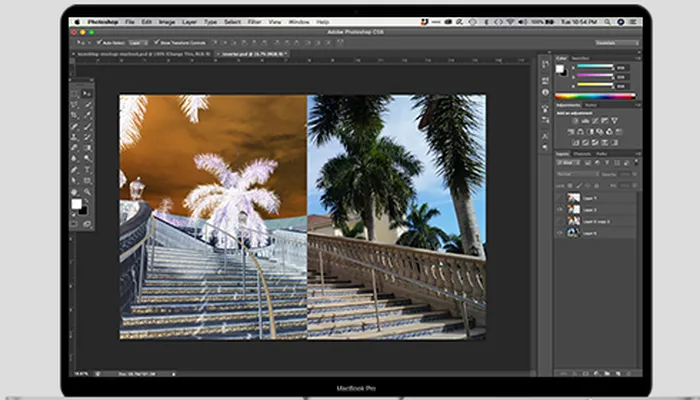Change the screen mode in the tools panel
Screen dimensions: 700x400
coord(88,224)
